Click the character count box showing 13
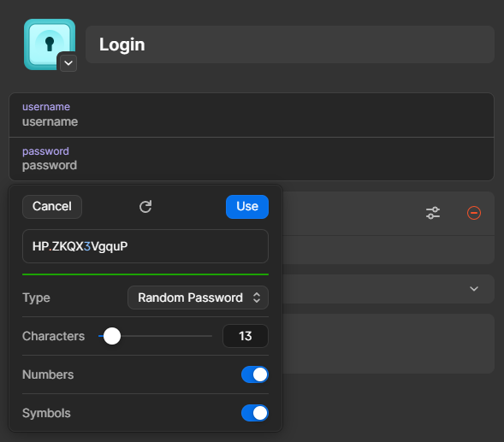This screenshot has width=504, height=442. (246, 336)
